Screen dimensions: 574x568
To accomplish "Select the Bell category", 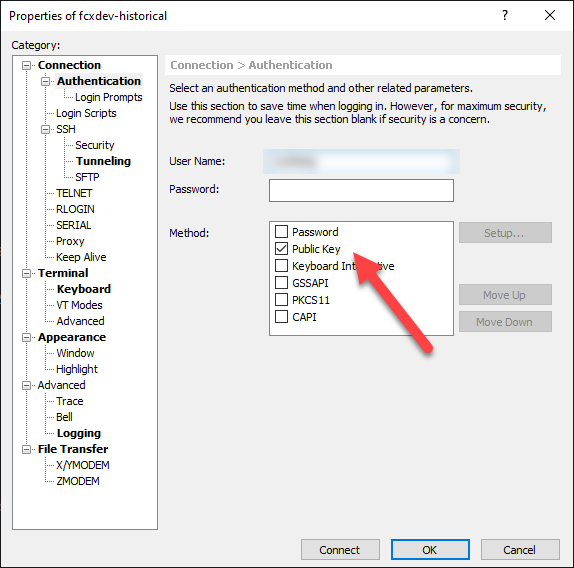I will 64,417.
